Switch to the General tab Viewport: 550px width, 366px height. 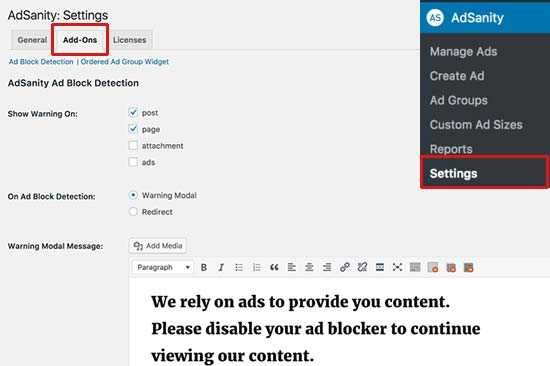(32, 40)
